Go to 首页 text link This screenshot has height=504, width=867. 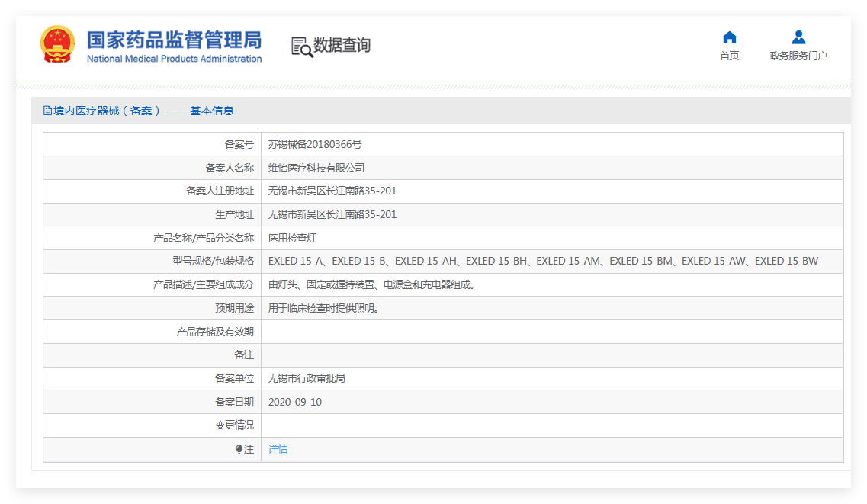tap(729, 55)
